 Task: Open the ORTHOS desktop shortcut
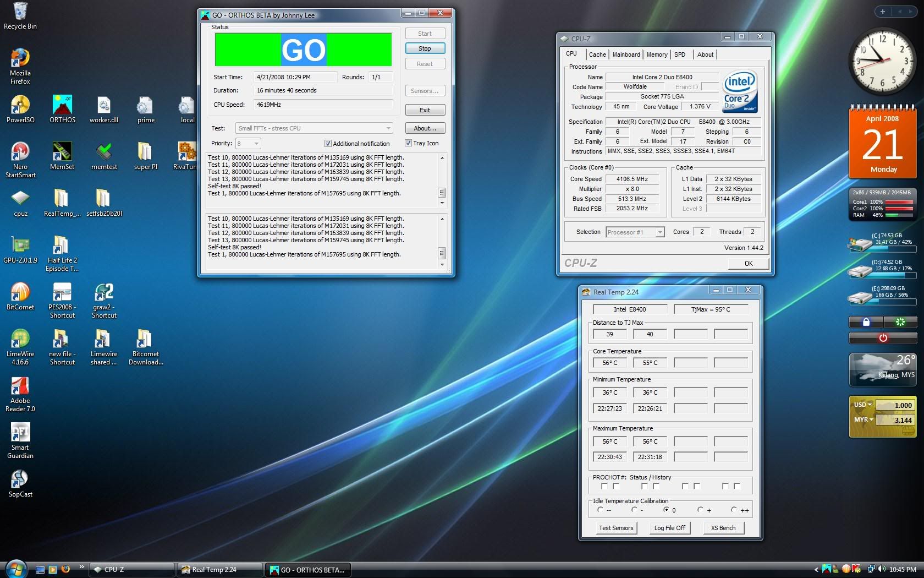(62, 105)
